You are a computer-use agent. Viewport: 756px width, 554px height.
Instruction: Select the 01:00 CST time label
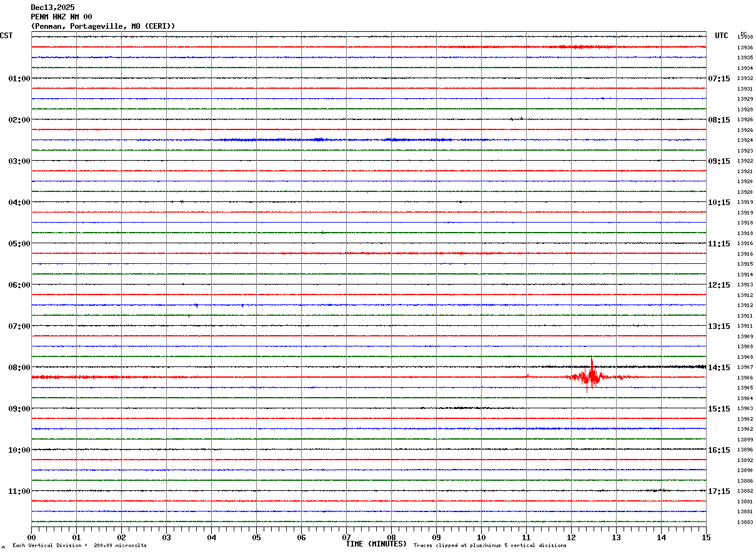point(19,79)
